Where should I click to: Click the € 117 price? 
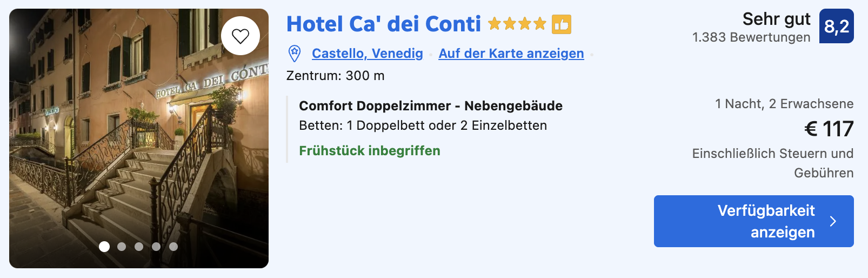click(829, 129)
